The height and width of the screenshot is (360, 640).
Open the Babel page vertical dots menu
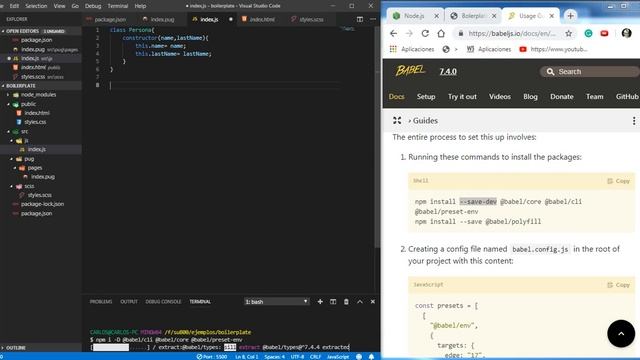click(633, 121)
